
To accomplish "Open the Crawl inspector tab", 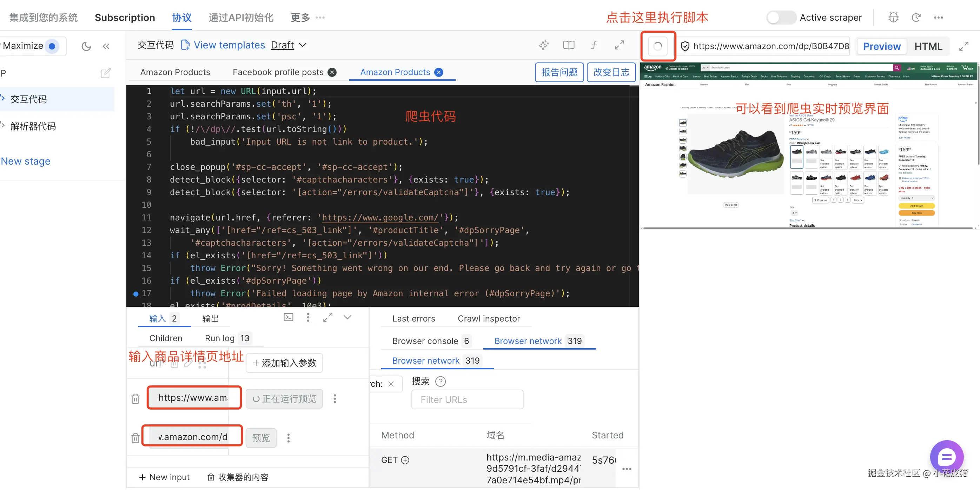I will click(489, 318).
